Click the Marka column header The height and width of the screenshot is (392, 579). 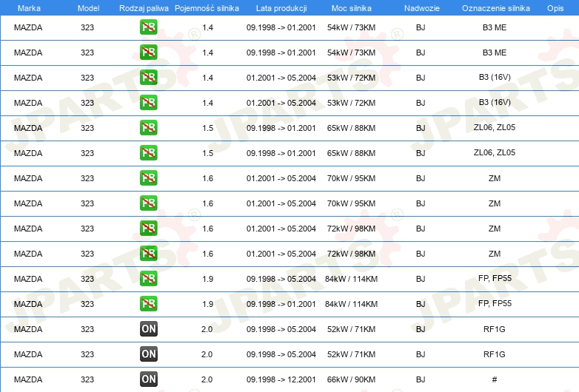[28, 7]
